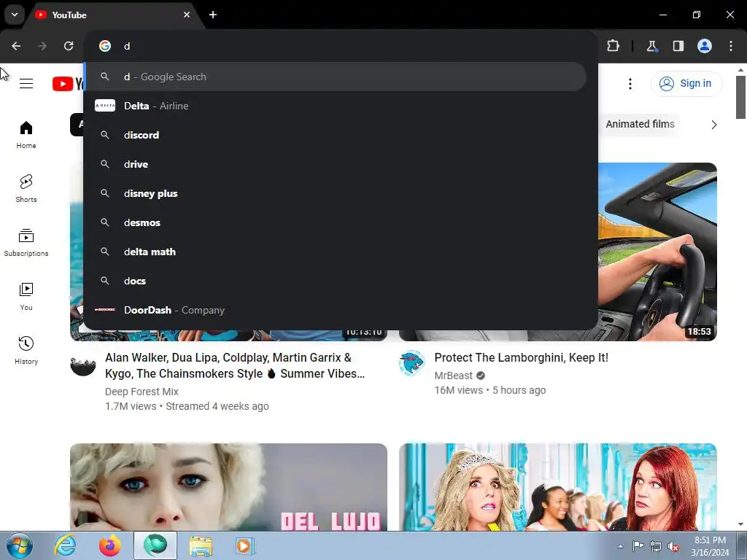The width and height of the screenshot is (747, 560).
Task: Open History in the sidebar
Action: tap(26, 350)
